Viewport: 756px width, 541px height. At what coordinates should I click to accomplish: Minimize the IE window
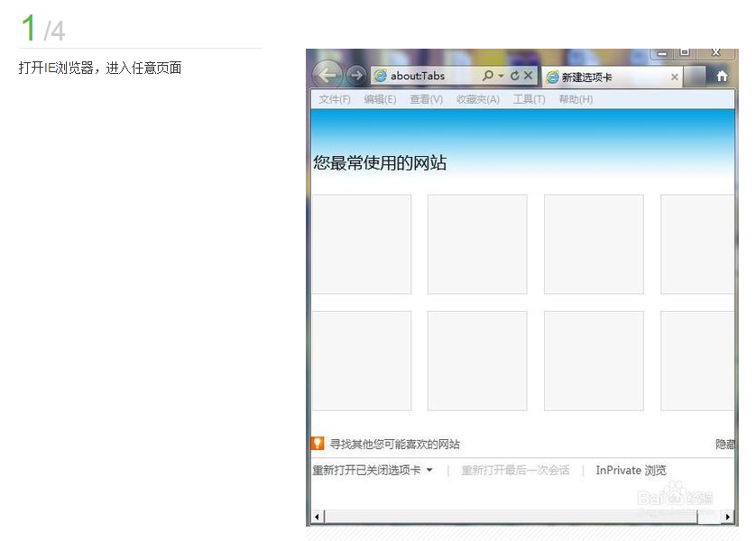pos(662,53)
